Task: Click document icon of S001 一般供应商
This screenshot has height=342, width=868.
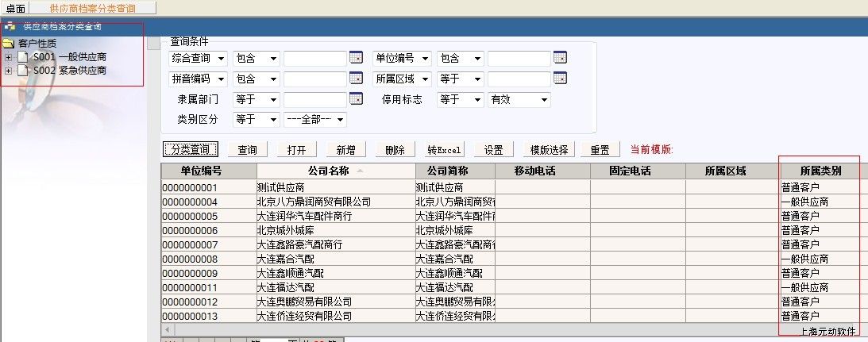Action: (23, 57)
